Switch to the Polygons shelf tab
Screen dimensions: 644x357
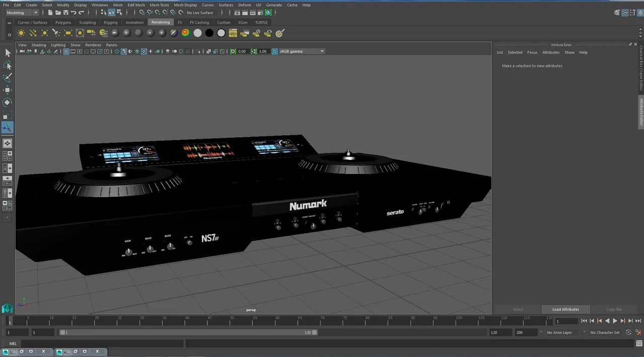63,22
